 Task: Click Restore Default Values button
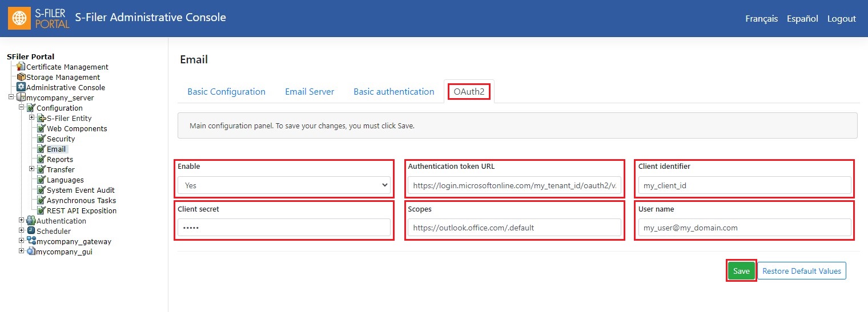point(802,271)
